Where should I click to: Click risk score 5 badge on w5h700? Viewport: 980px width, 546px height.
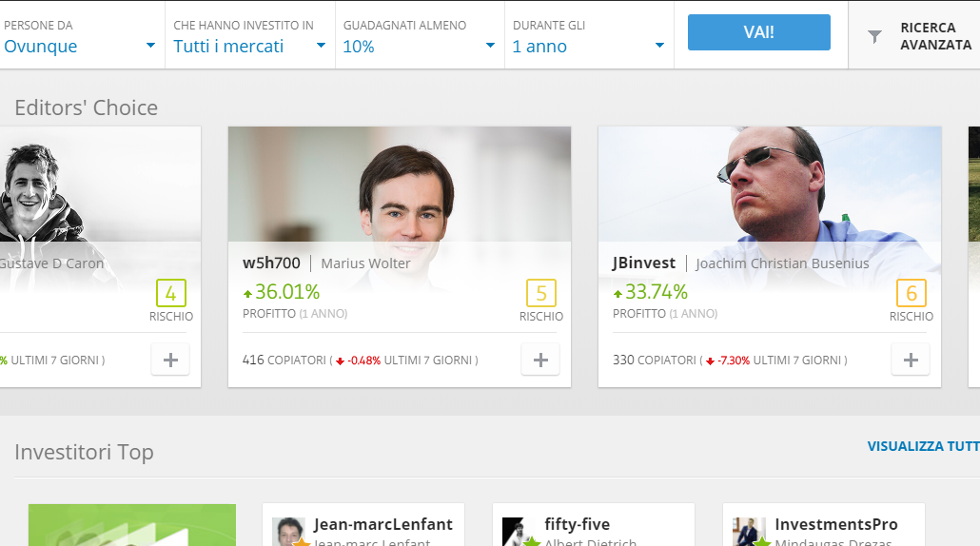tap(541, 293)
